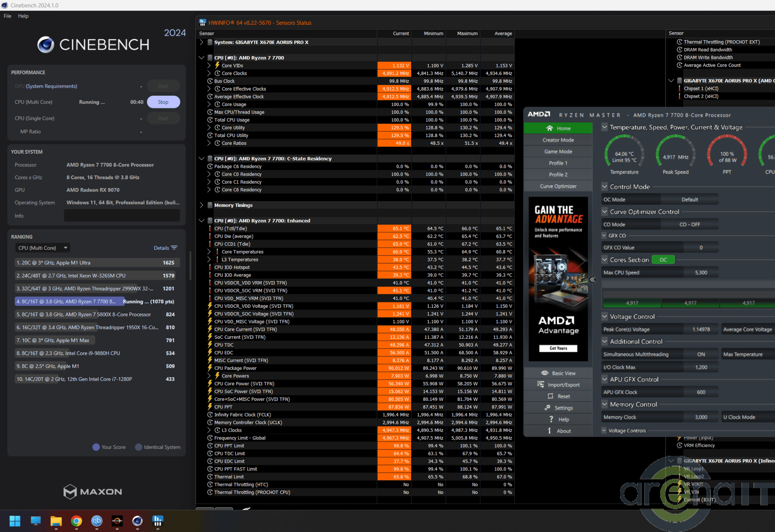
Task: Select Creator Mode in Ryzen Master
Action: pos(558,140)
